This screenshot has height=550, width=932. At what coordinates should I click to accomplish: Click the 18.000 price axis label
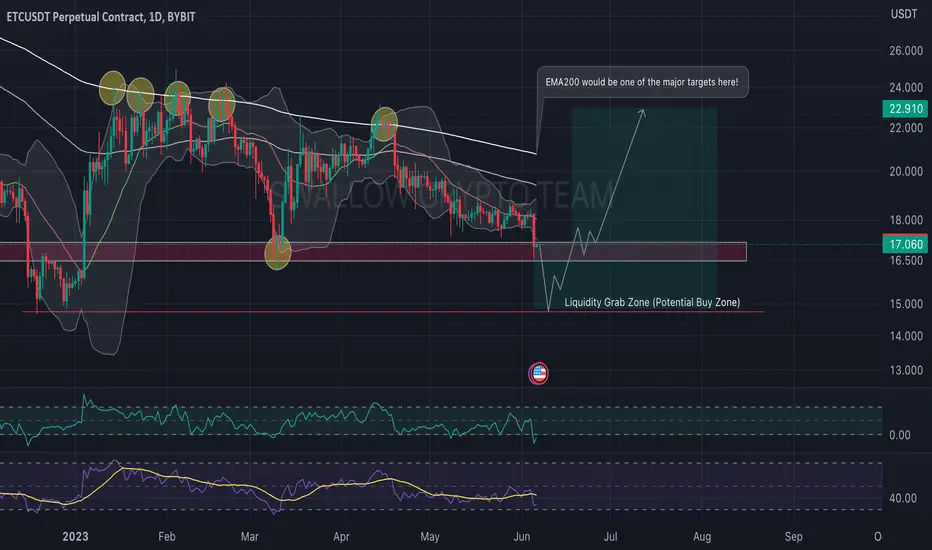click(x=906, y=220)
